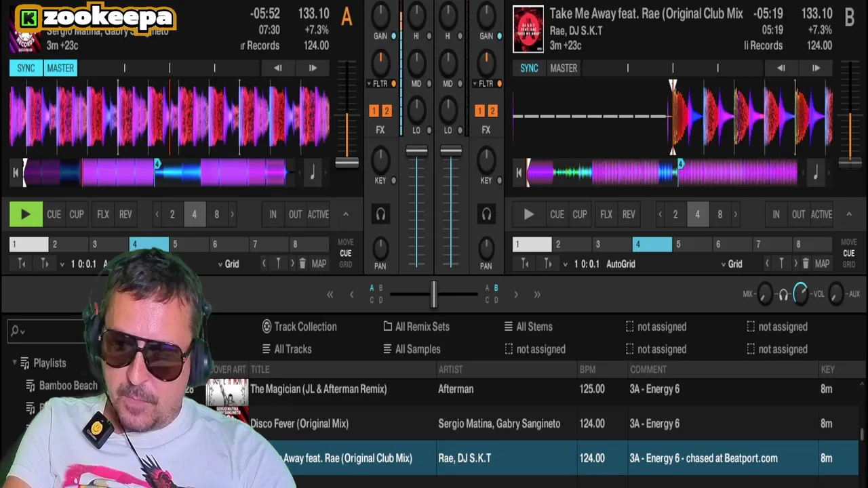Click MAP button on Deck A
The width and height of the screenshot is (868, 488).
319,264
